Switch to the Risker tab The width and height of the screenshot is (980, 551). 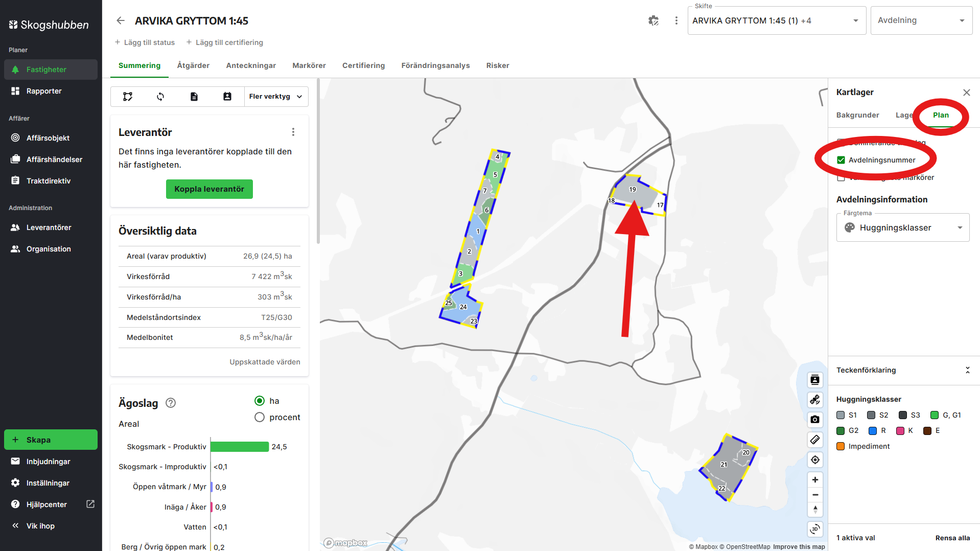(498, 65)
